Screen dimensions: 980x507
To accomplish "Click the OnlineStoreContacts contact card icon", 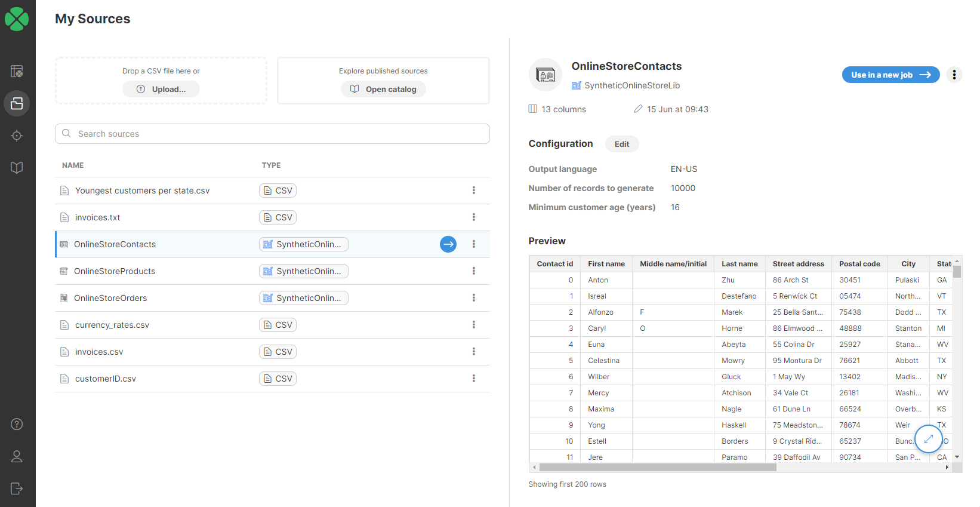I will [546, 75].
